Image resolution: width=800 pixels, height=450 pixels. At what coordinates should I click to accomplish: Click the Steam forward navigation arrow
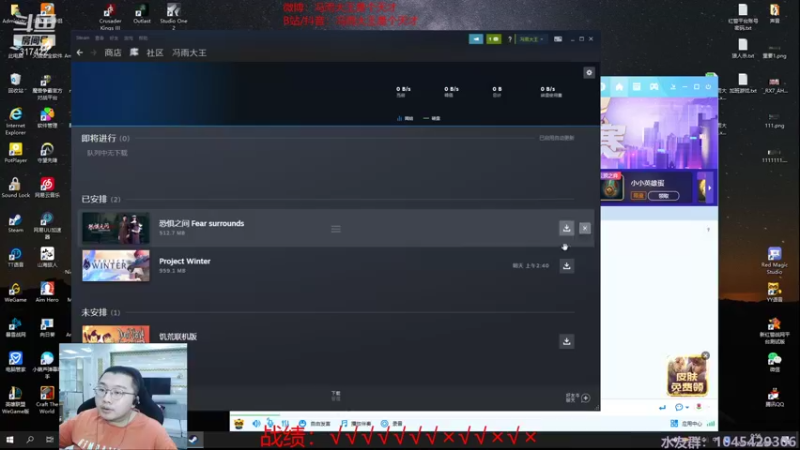[93, 53]
